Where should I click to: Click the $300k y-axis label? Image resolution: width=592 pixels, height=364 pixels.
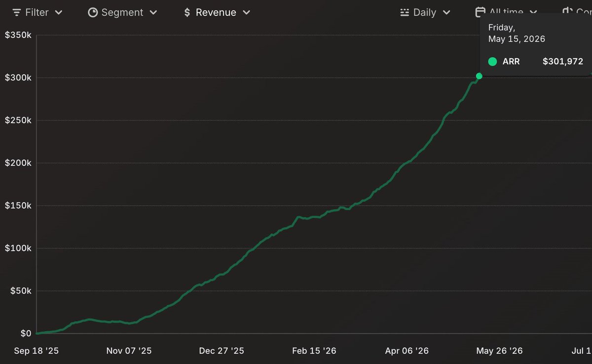pos(18,78)
